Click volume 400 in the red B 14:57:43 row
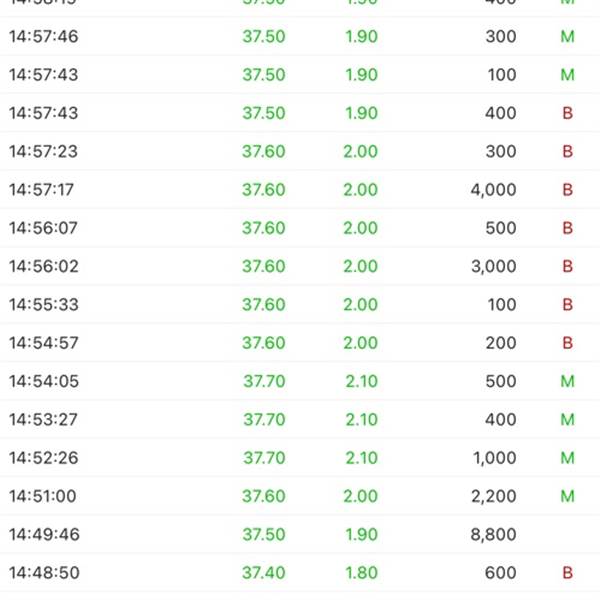 point(501,113)
